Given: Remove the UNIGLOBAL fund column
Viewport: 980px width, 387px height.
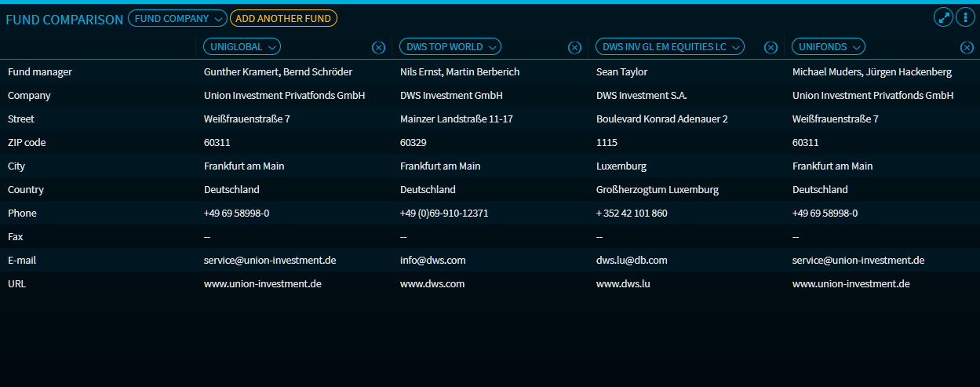Looking at the screenshot, I should [378, 48].
